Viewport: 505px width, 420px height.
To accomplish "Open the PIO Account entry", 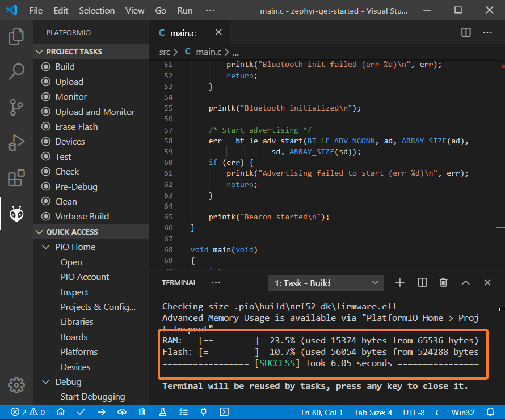I will pyautogui.click(x=85, y=277).
